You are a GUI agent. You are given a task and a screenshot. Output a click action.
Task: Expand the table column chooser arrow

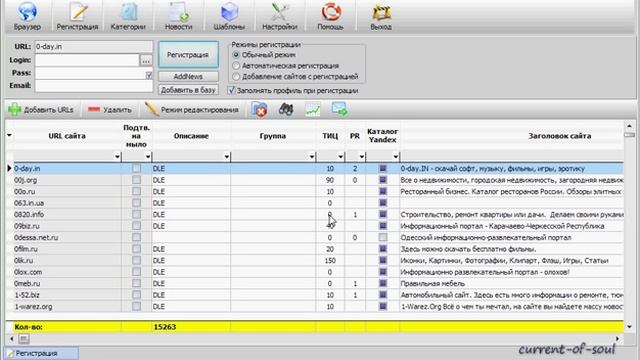9,135
